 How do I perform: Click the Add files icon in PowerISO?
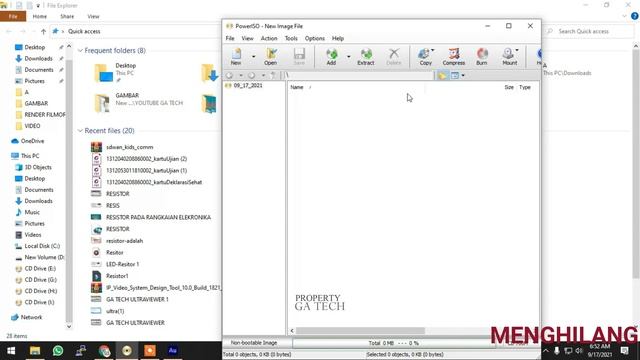tap(331, 56)
